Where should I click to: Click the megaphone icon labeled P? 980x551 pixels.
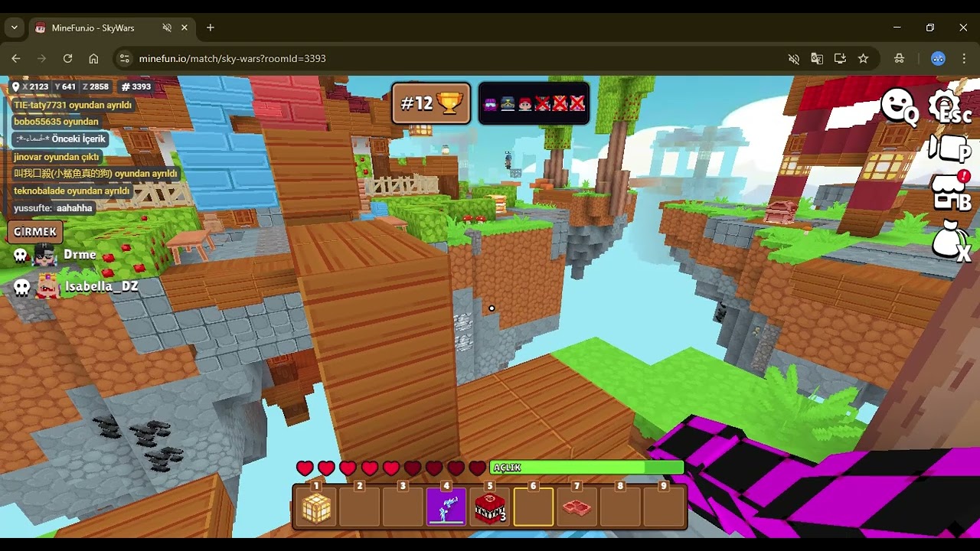(949, 148)
